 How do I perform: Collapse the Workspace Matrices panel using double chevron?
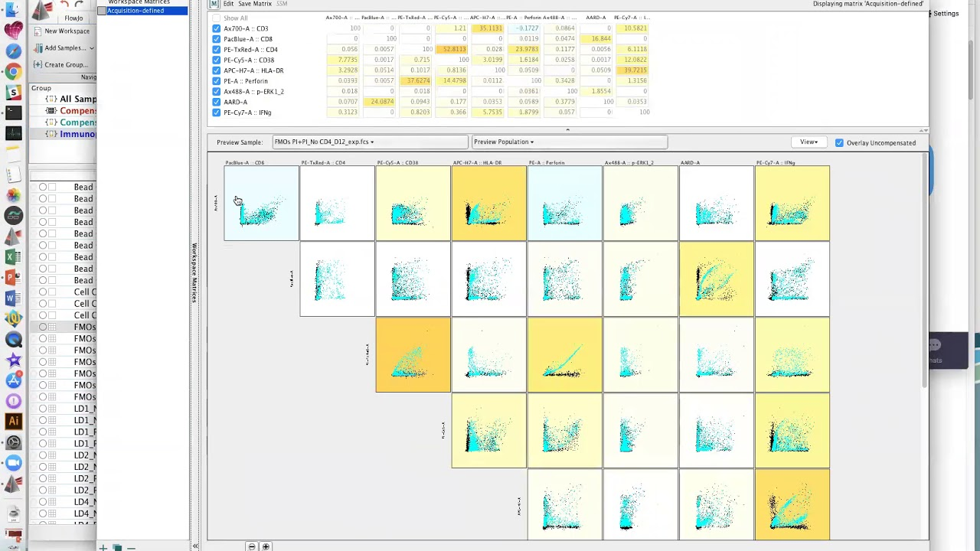[x=195, y=546]
